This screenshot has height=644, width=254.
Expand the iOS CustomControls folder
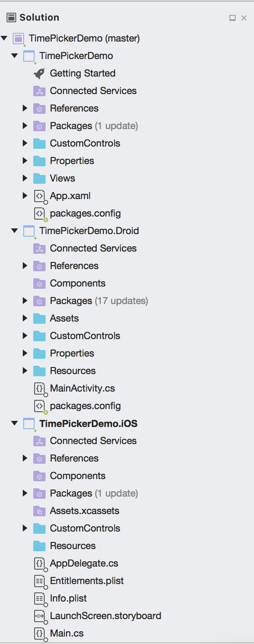click(x=25, y=528)
